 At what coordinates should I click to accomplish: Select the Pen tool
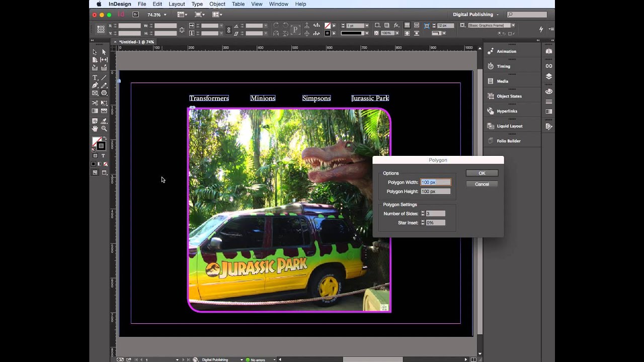click(95, 85)
